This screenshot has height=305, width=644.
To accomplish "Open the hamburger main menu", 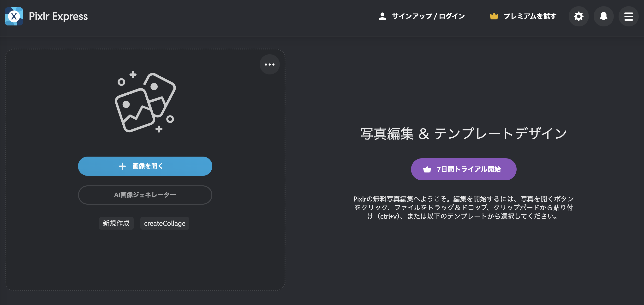I will click(628, 17).
